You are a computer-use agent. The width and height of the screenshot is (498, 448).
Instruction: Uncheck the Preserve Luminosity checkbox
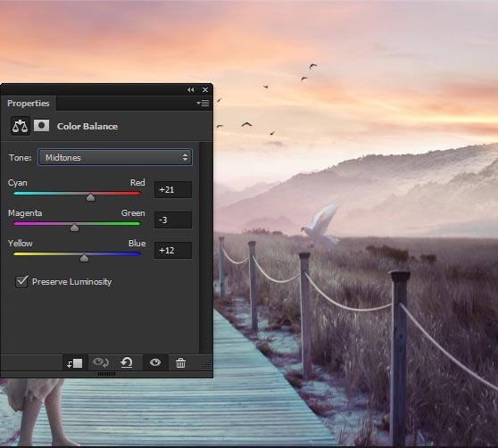tap(21, 282)
